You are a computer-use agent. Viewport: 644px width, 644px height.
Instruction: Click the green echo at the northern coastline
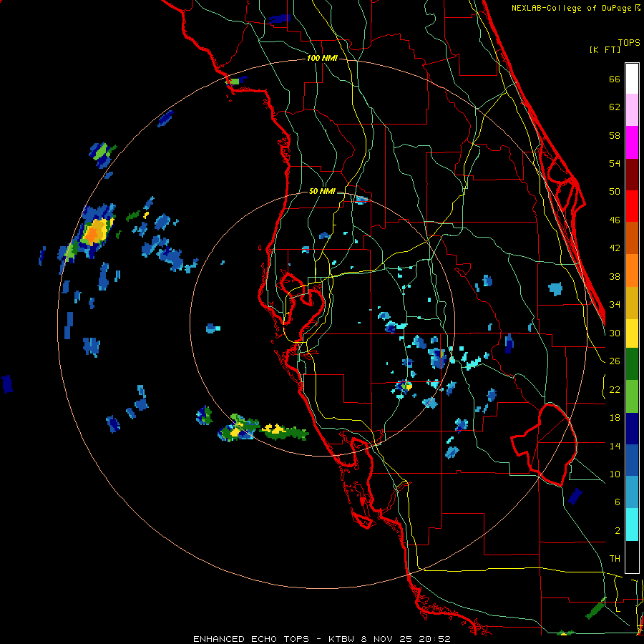click(x=235, y=81)
